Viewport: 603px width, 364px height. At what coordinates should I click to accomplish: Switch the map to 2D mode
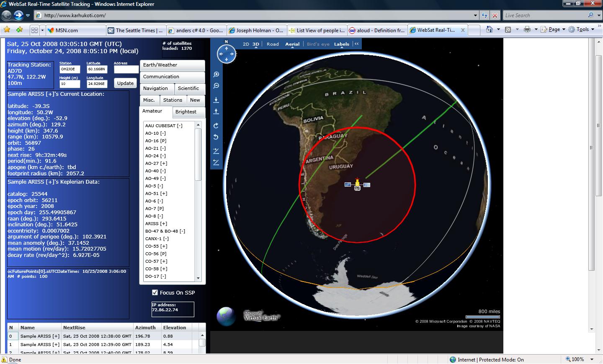pos(246,44)
